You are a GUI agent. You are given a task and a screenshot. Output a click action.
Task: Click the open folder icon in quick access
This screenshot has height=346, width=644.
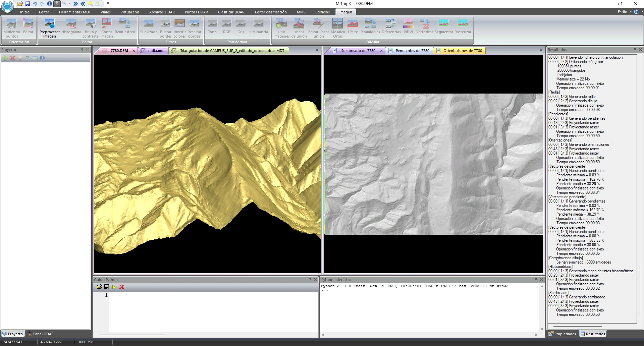click(x=20, y=4)
